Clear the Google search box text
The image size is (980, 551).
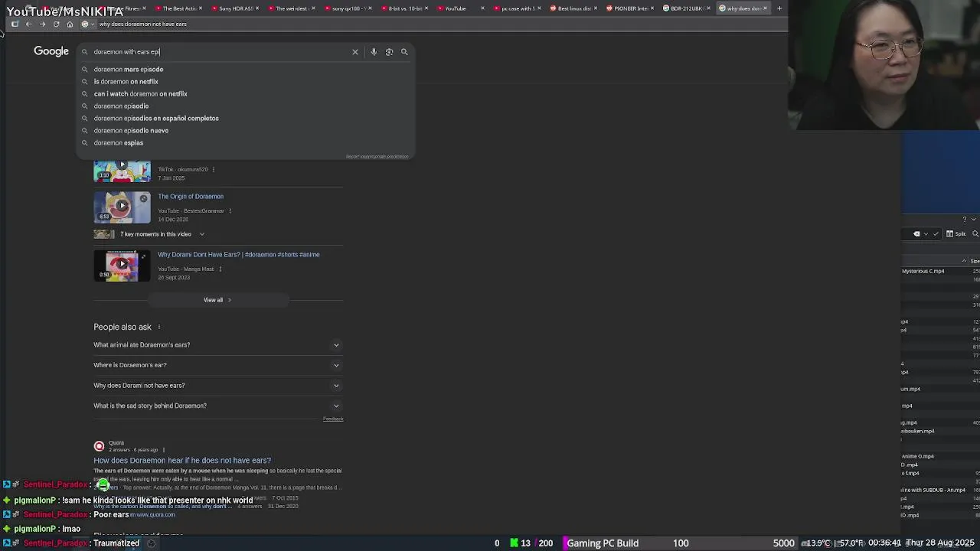pos(355,52)
